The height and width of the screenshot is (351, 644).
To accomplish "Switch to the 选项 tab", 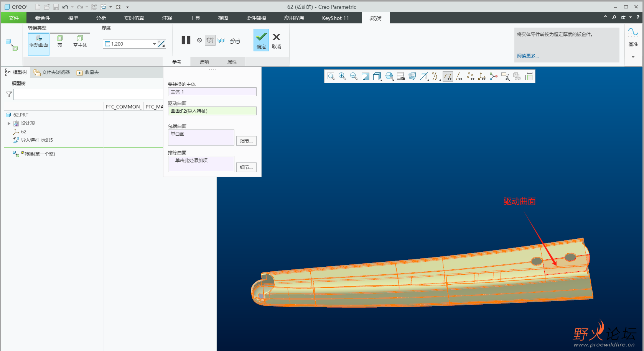I will 204,62.
